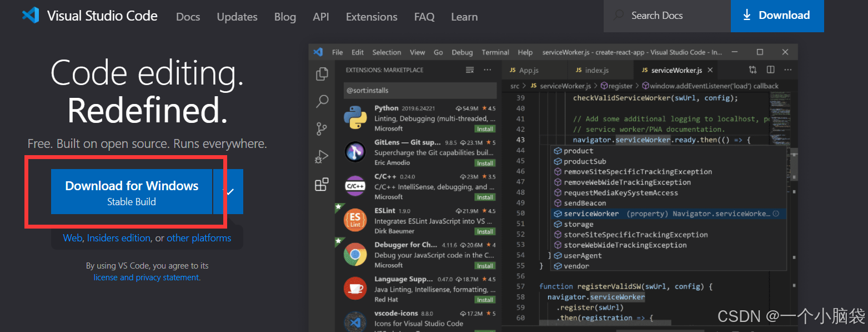Click Download for Windows Stable Build button
Screen dimensions: 868x332
tap(132, 192)
